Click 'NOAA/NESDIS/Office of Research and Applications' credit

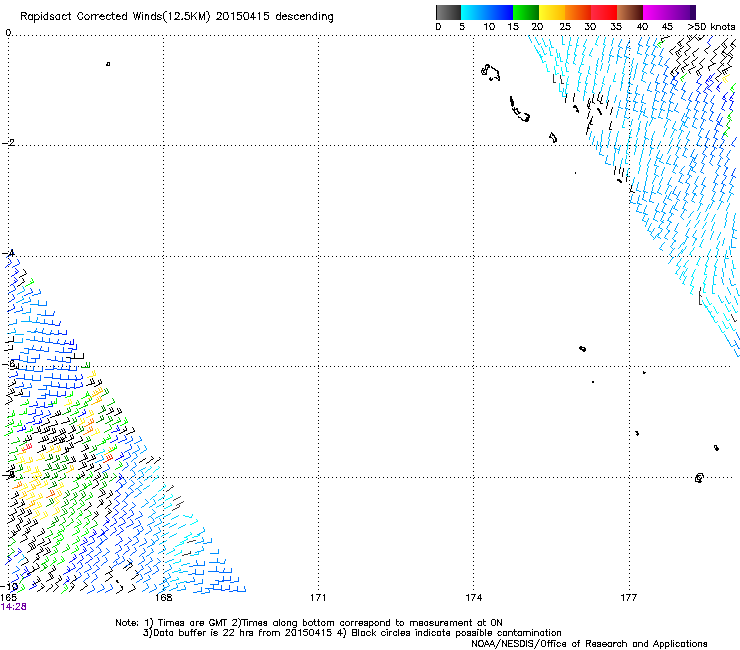(x=589, y=644)
